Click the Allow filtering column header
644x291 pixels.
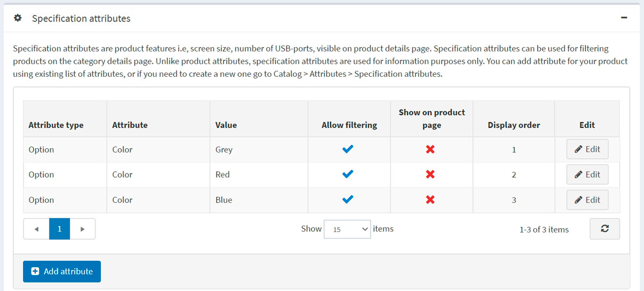(349, 125)
